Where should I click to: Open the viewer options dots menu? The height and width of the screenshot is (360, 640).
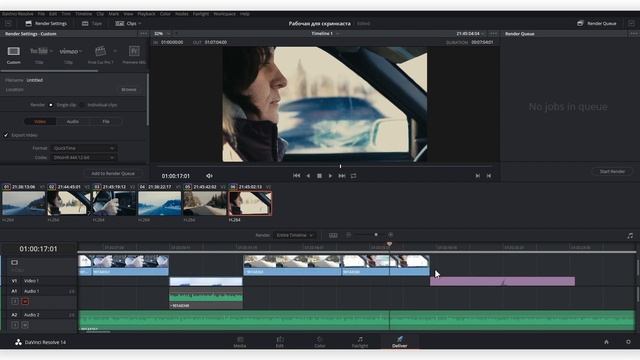[x=493, y=34]
